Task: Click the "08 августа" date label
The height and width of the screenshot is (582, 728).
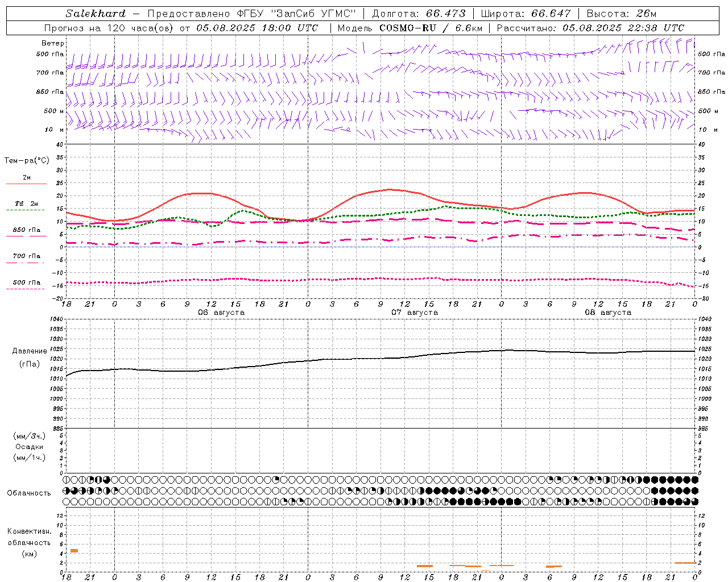Action: 608,313
